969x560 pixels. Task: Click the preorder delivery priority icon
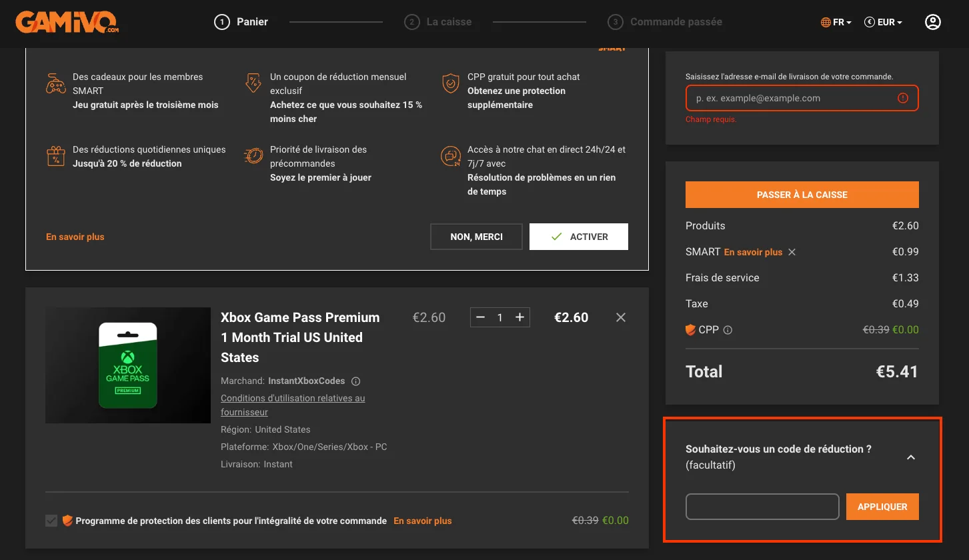[x=253, y=156]
